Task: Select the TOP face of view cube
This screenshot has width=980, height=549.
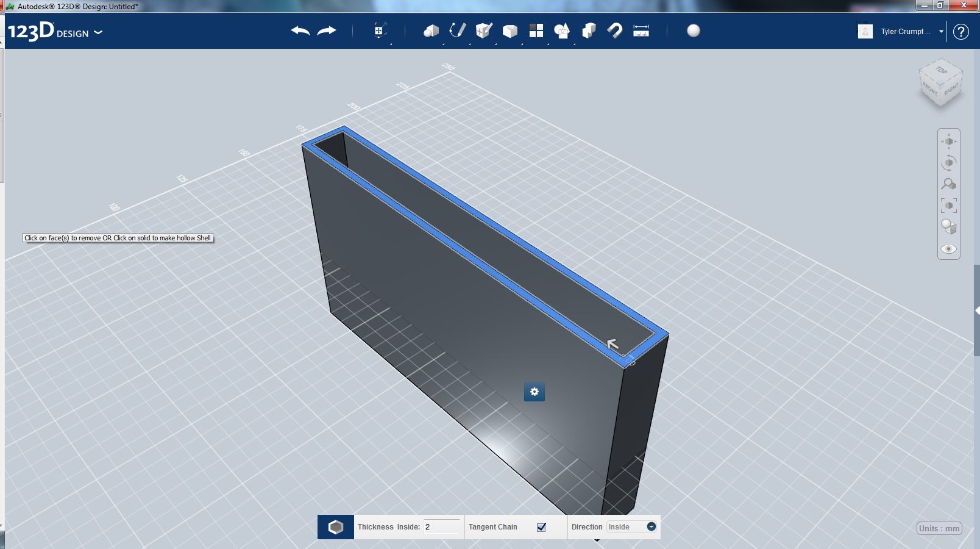Action: click(x=942, y=70)
